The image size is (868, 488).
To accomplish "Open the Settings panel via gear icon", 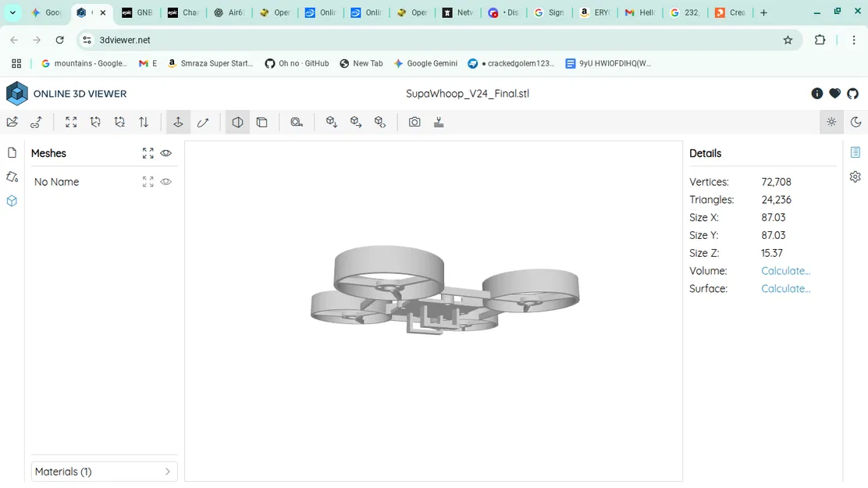I will click(855, 177).
